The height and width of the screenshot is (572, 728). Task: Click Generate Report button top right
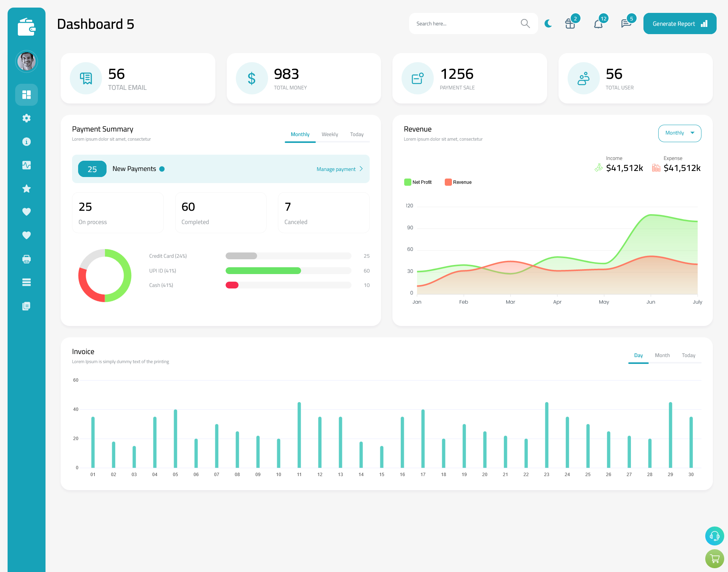[679, 24]
